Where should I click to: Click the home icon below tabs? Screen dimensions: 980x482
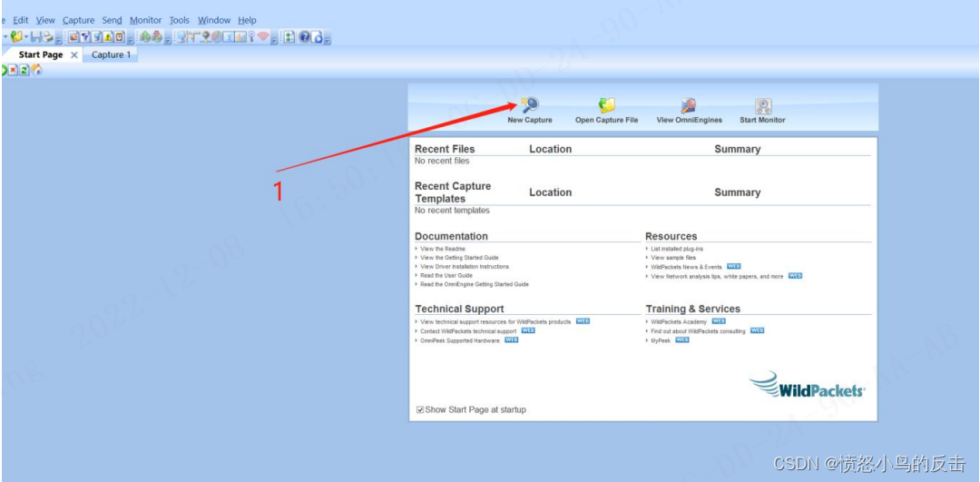point(37,69)
